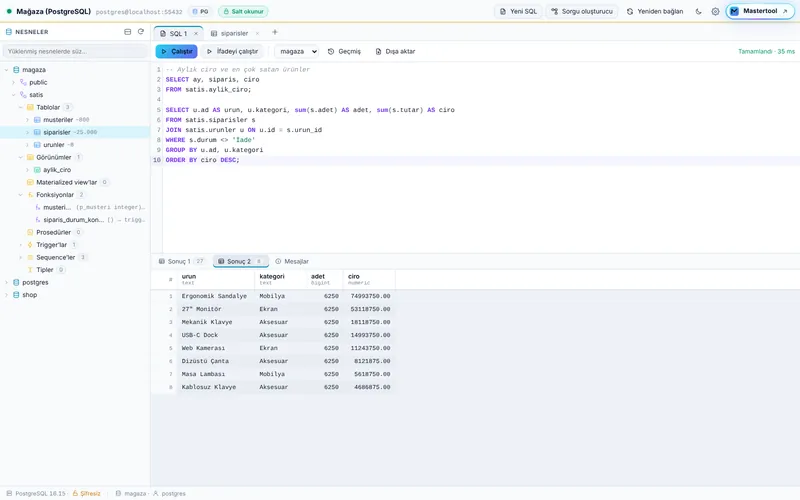
Task: Toggle the Salt okunur read-only badge
Action: click(x=243, y=11)
